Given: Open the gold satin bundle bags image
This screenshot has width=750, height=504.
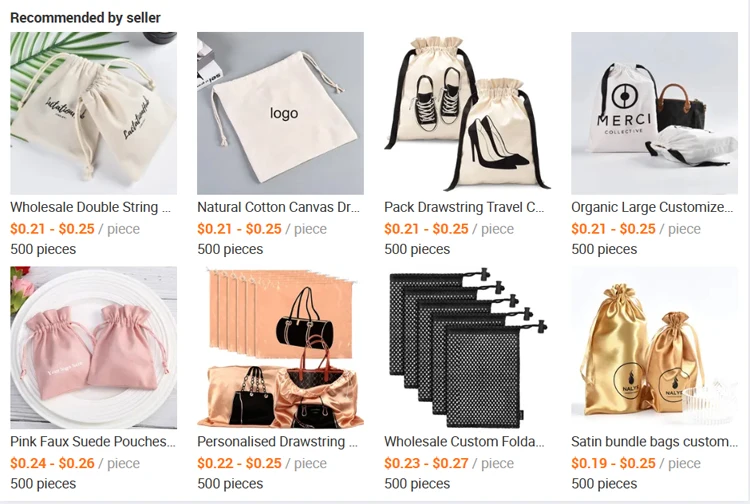Looking at the screenshot, I should (x=654, y=348).
